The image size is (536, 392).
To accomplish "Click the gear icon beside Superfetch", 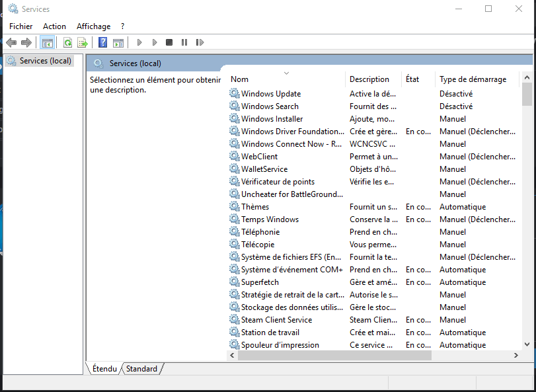I will pos(234,282).
